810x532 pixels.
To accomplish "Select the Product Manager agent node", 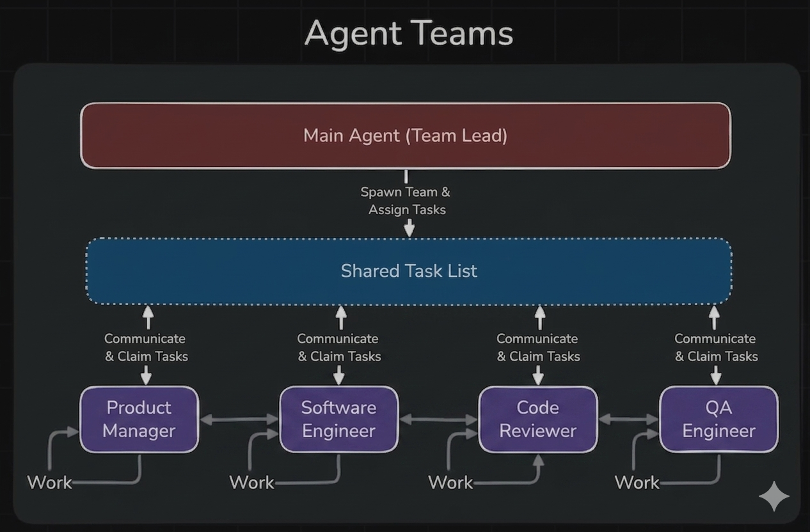I will tap(139, 419).
